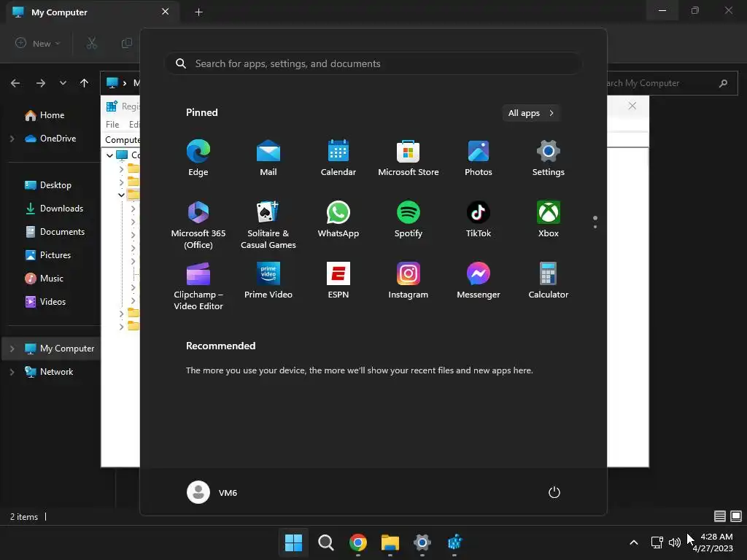The image size is (747, 560).
Task: Open Settings from the taskbar
Action: tap(422, 542)
